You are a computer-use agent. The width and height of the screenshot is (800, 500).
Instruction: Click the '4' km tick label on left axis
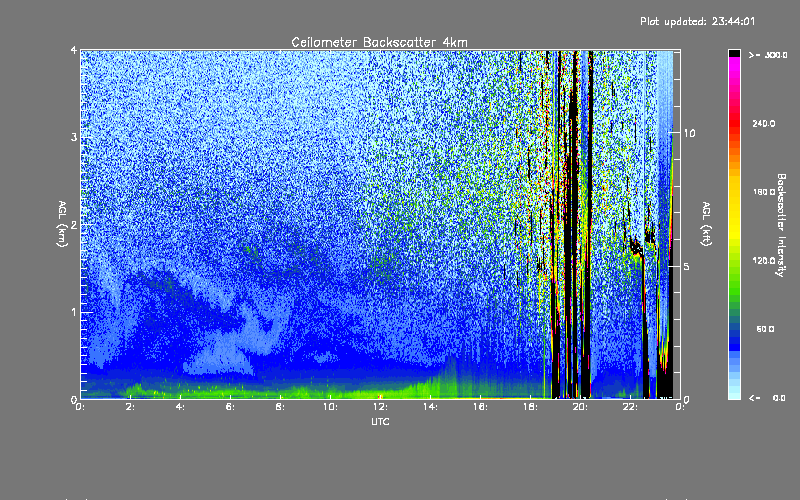[x=74, y=51]
